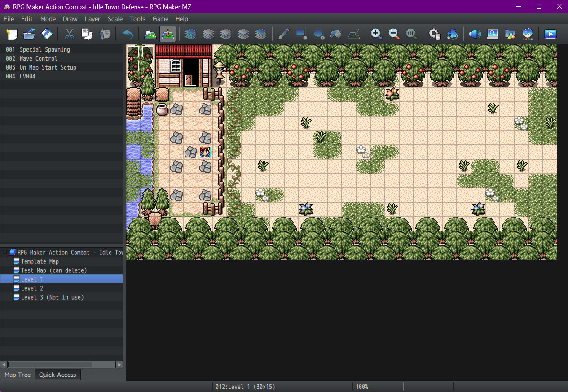Click the highlighted player character event tile
The image size is (568, 392).
pyautogui.click(x=205, y=152)
